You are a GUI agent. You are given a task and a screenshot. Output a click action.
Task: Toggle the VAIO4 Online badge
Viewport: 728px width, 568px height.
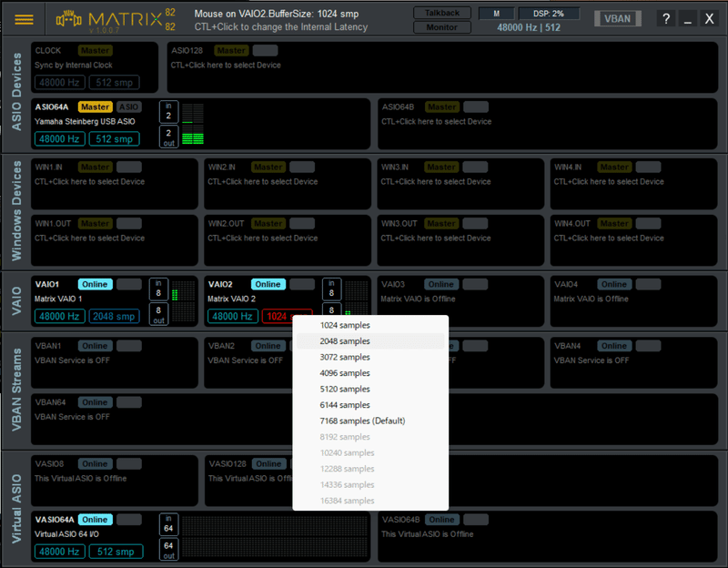click(x=614, y=284)
